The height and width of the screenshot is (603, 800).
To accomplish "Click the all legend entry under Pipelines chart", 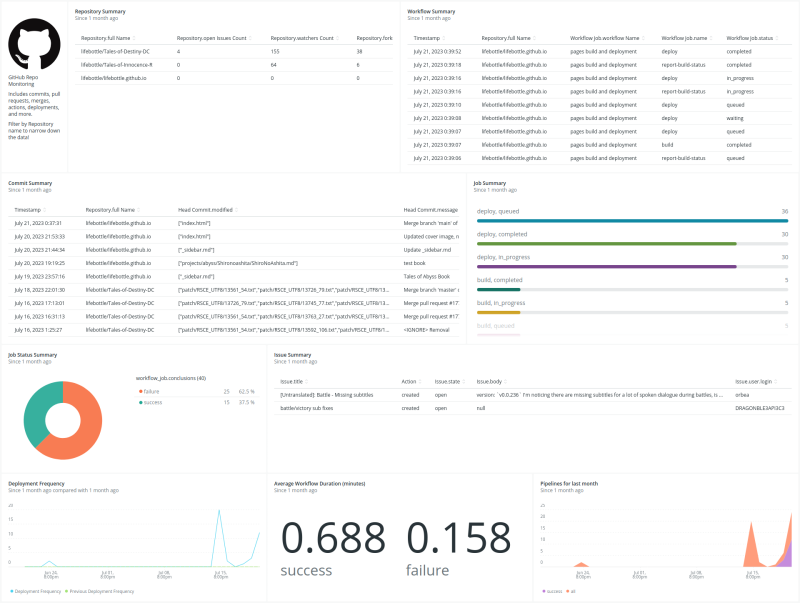I will [x=573, y=591].
